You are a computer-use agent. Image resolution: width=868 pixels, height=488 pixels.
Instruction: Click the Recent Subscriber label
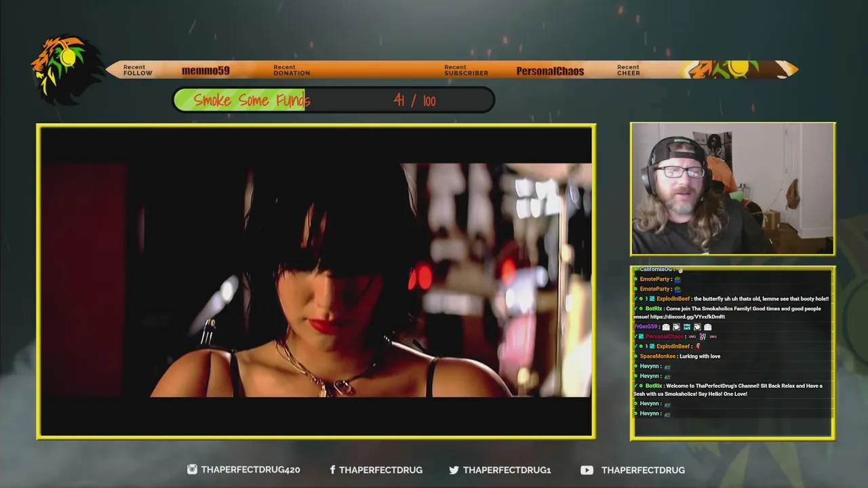click(466, 70)
